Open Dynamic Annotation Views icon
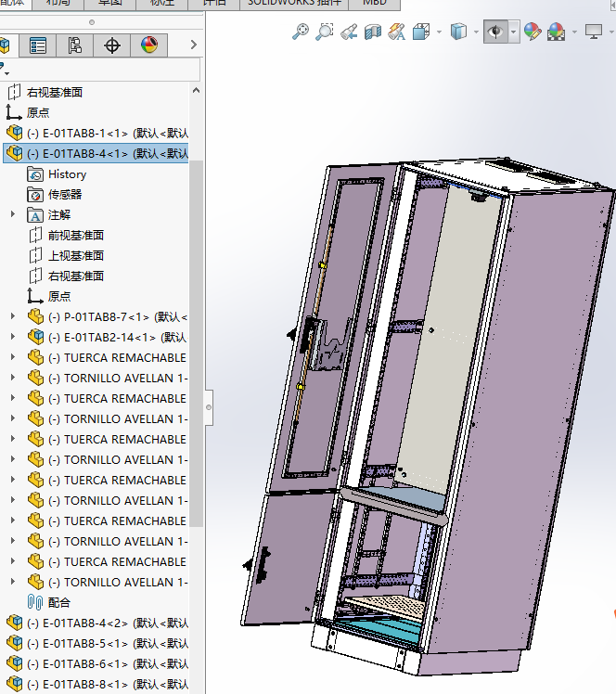 click(x=397, y=32)
